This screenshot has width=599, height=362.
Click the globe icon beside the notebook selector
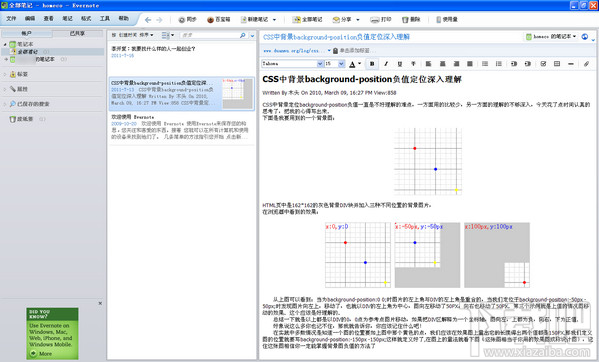(584, 37)
